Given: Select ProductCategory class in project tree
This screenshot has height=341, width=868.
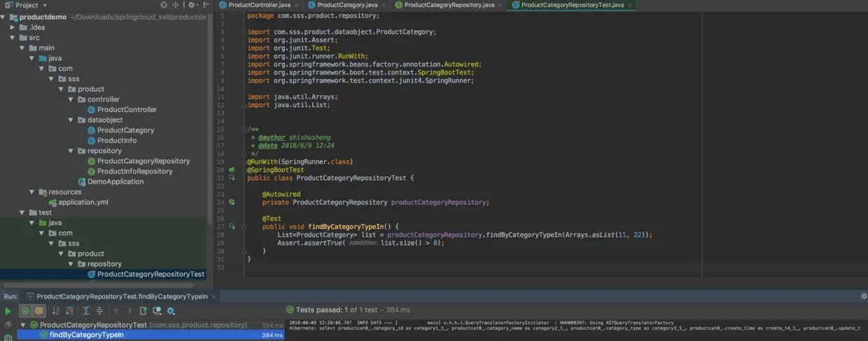Looking at the screenshot, I should click(125, 130).
